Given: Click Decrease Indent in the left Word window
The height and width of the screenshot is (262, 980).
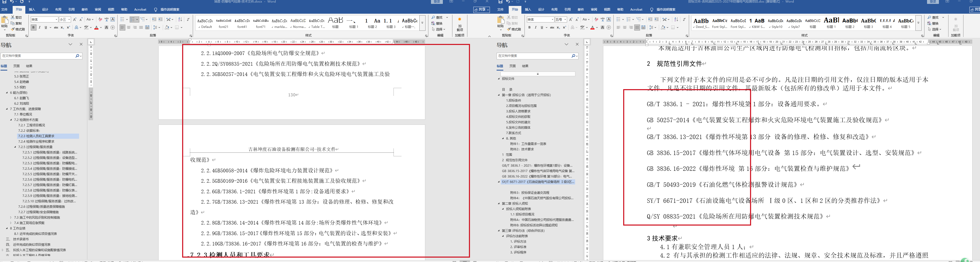Looking at the screenshot, I should [x=154, y=19].
